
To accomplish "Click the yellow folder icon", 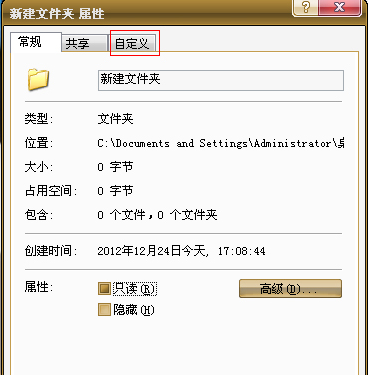I will (x=38, y=80).
